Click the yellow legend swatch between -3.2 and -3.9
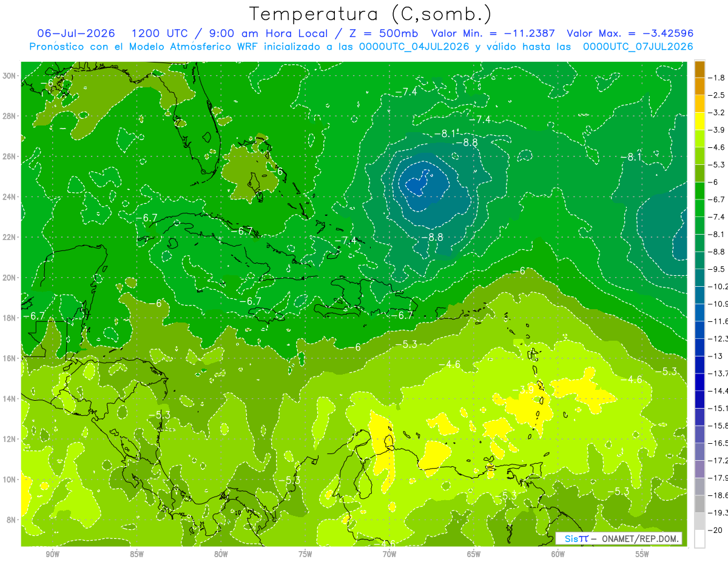This screenshot has height=562, width=728. 699,121
